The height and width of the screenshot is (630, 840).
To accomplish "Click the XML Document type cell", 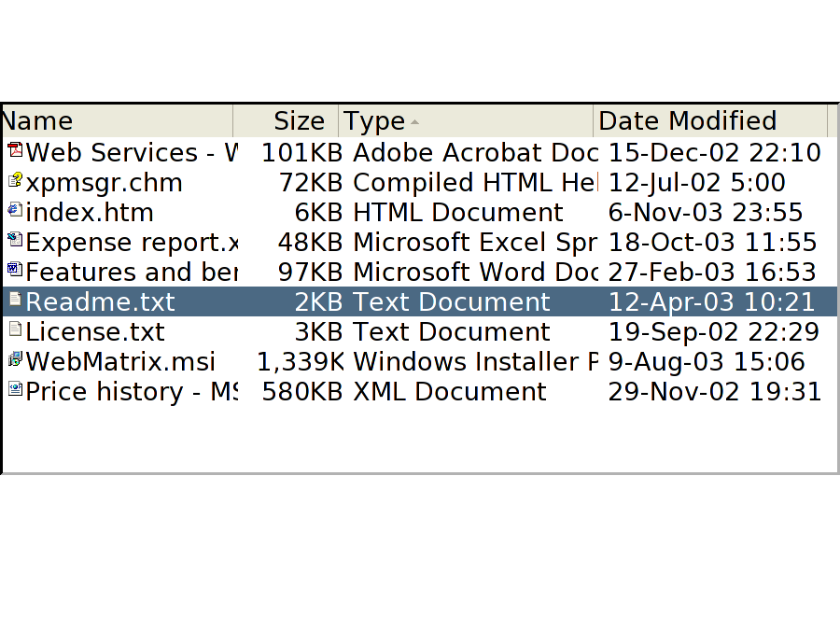I will click(x=449, y=392).
